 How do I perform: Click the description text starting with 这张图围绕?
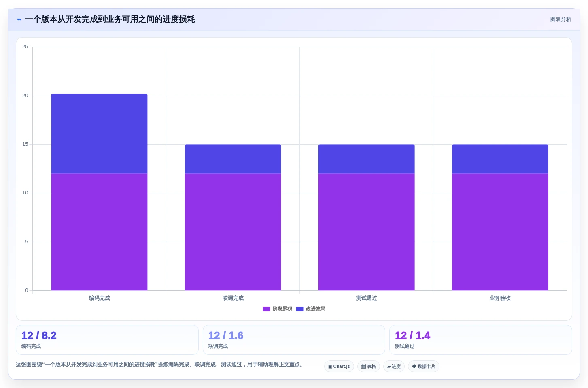(159, 365)
